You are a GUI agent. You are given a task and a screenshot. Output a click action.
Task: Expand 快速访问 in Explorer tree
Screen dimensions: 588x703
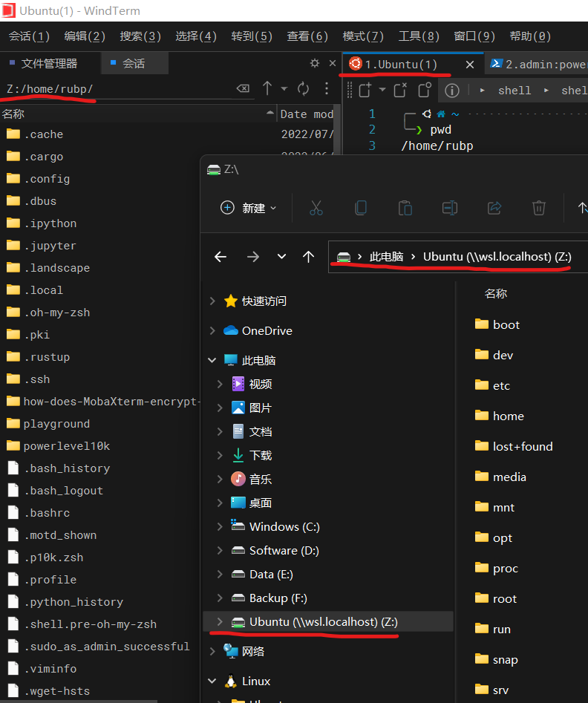click(212, 301)
